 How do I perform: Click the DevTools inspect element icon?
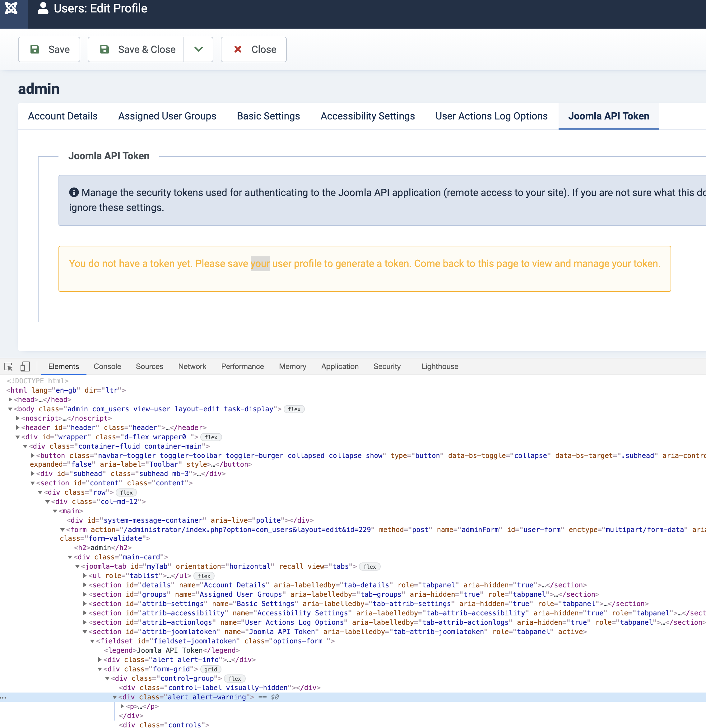click(8, 366)
